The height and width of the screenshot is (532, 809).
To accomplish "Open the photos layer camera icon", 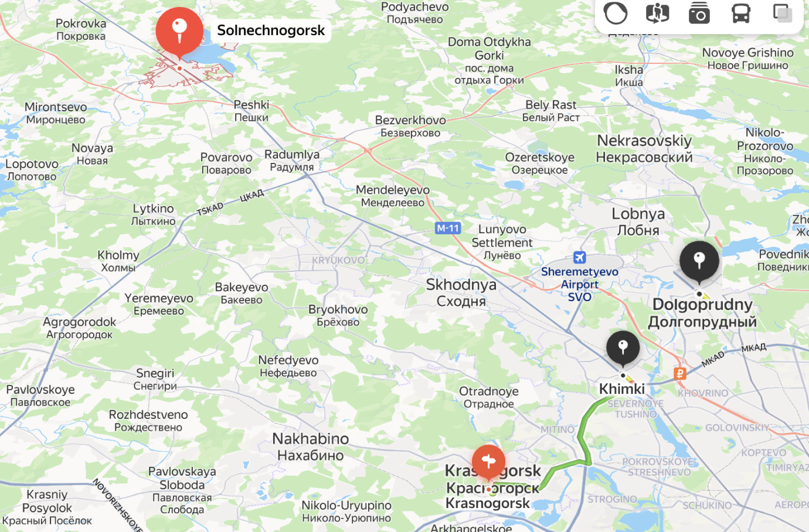I will pyautogui.click(x=699, y=13).
